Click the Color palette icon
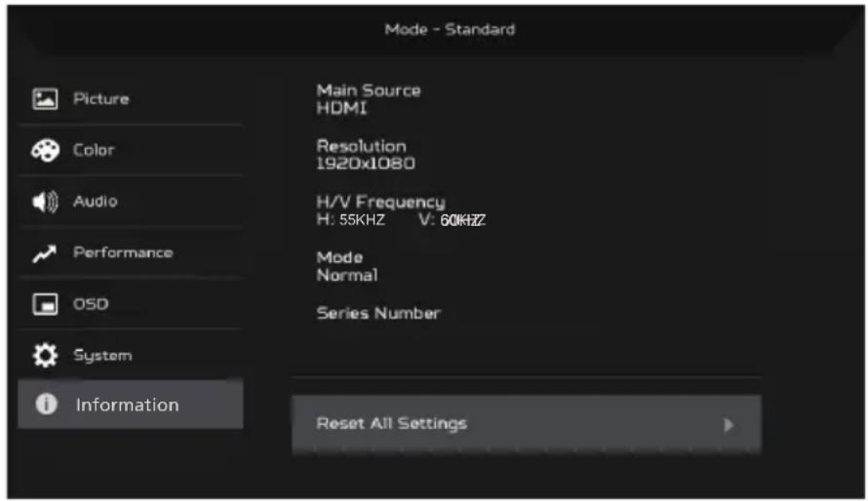The width and height of the screenshot is (868, 501). (x=45, y=150)
